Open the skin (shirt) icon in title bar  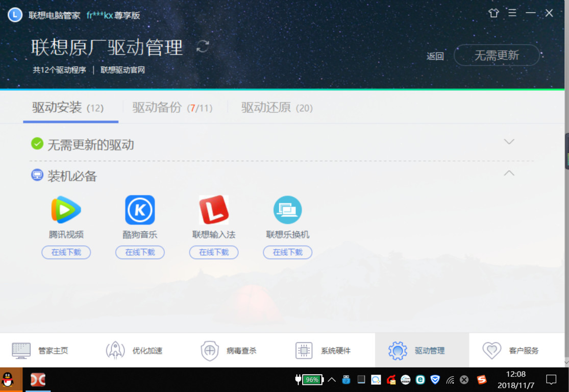tap(493, 13)
